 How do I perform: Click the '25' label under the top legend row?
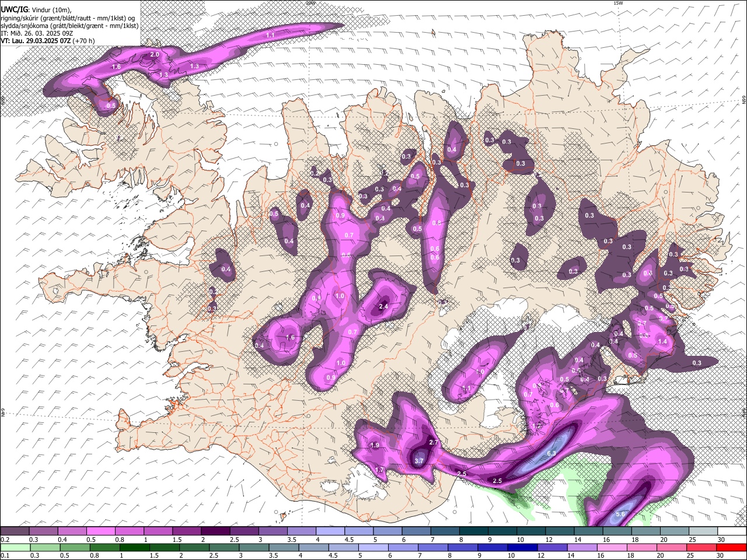click(x=692, y=540)
